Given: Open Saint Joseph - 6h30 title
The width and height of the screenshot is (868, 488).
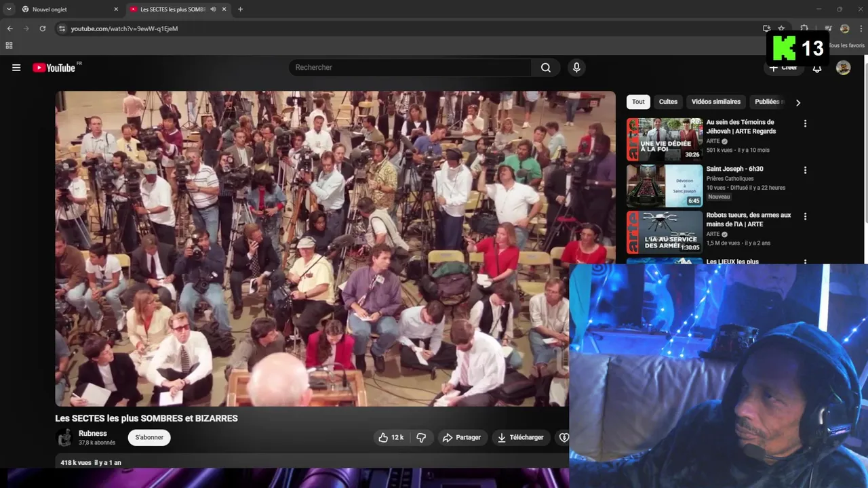Looking at the screenshot, I should click(734, 169).
